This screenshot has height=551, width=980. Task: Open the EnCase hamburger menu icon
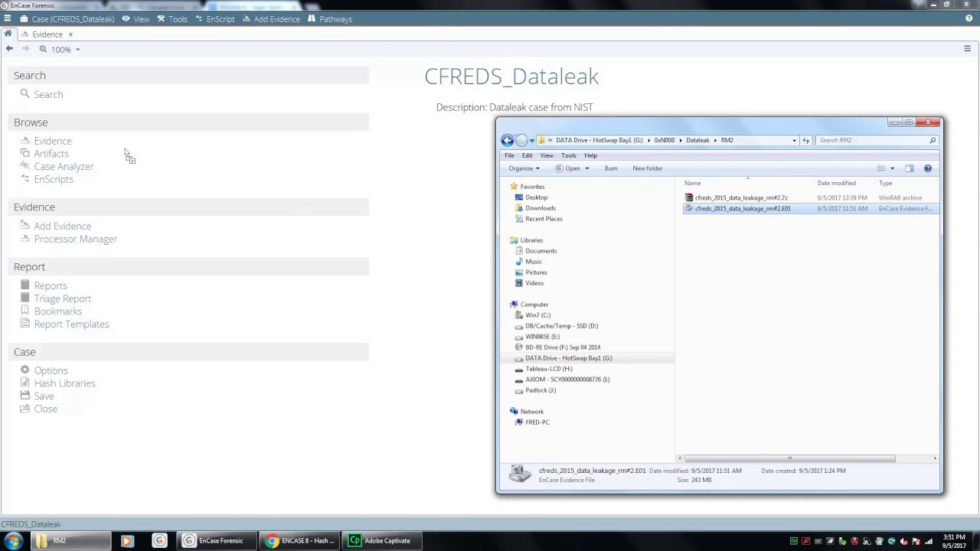pyautogui.click(x=8, y=18)
